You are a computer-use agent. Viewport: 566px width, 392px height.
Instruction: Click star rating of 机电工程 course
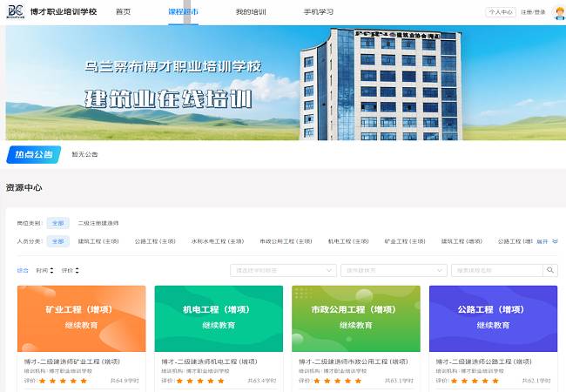[x=200, y=381]
